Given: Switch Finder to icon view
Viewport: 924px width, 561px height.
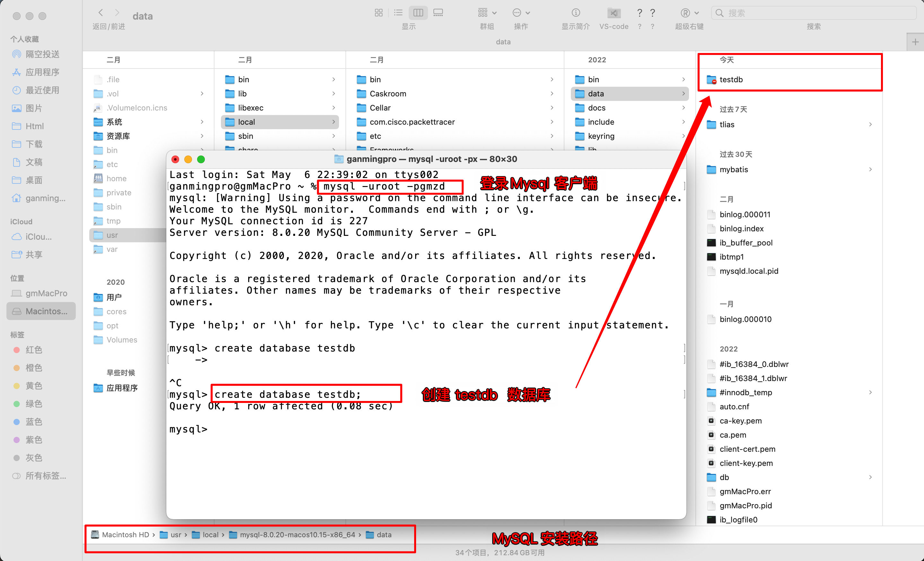Looking at the screenshot, I should [379, 13].
